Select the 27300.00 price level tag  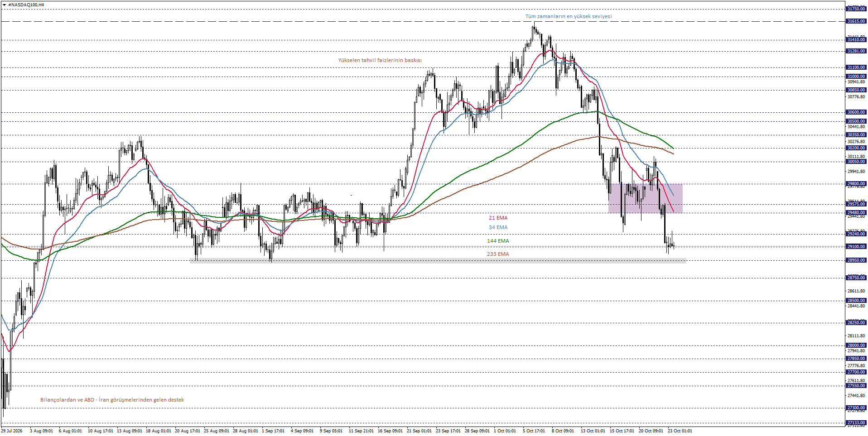856,408
